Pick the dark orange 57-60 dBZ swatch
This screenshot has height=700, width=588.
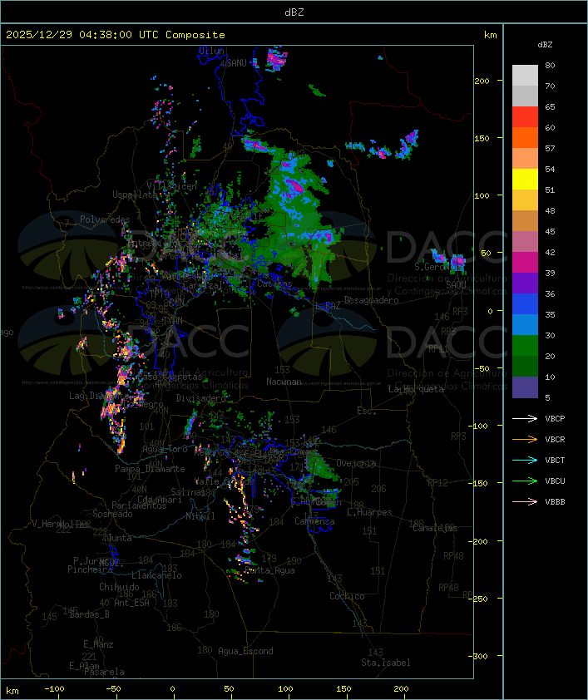(525, 137)
